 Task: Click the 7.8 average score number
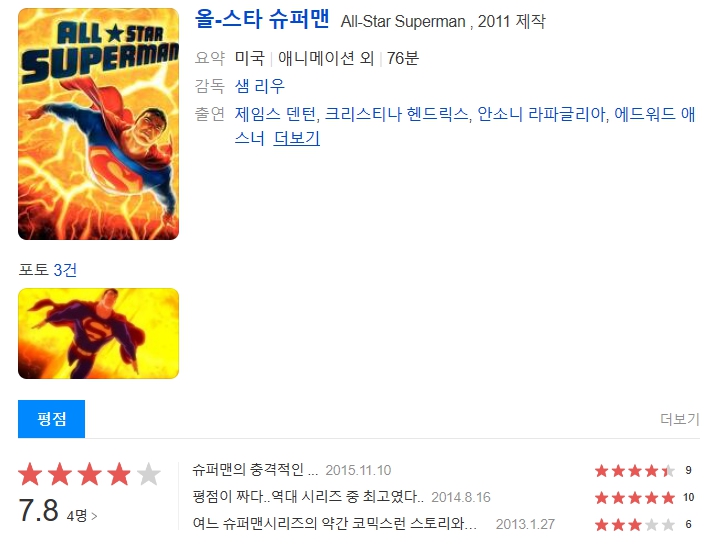(39, 510)
